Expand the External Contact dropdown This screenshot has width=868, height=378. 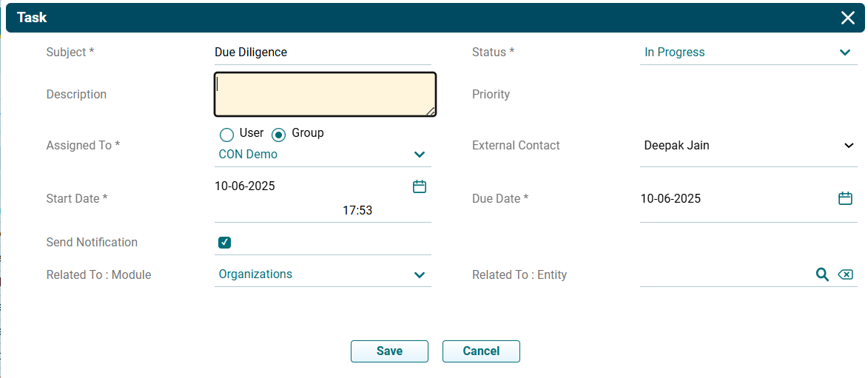coord(849,146)
